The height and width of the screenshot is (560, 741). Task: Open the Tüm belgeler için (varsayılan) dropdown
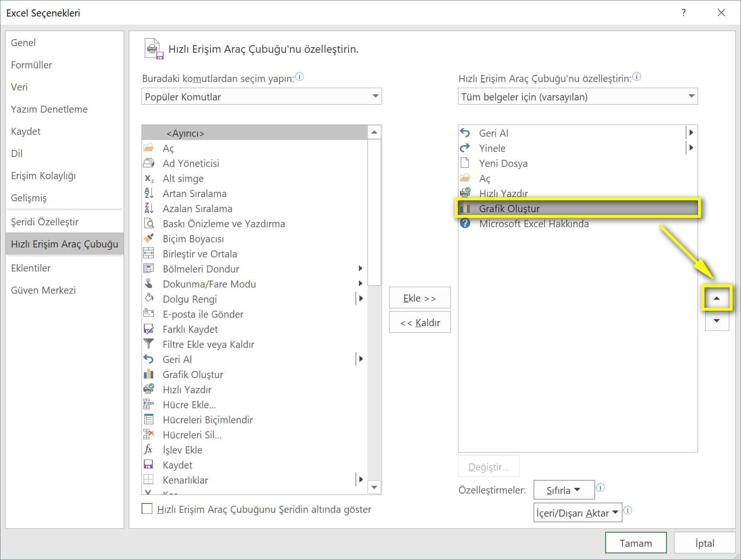(578, 97)
